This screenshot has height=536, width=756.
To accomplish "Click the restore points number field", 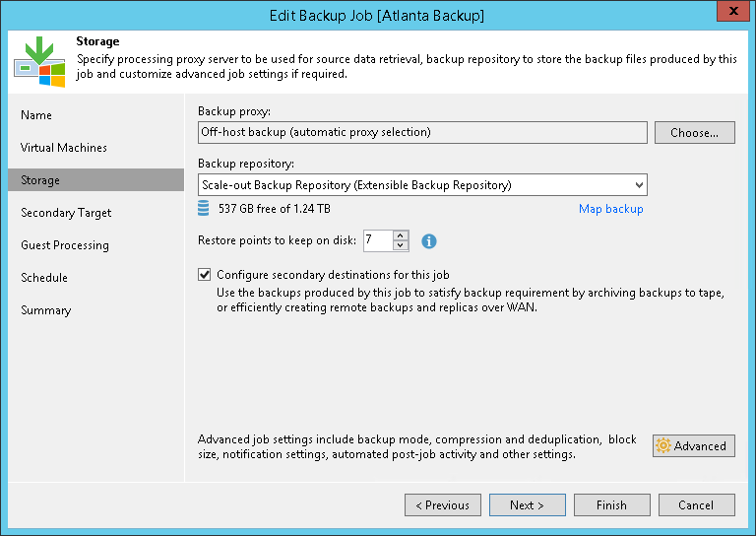I will [377, 240].
